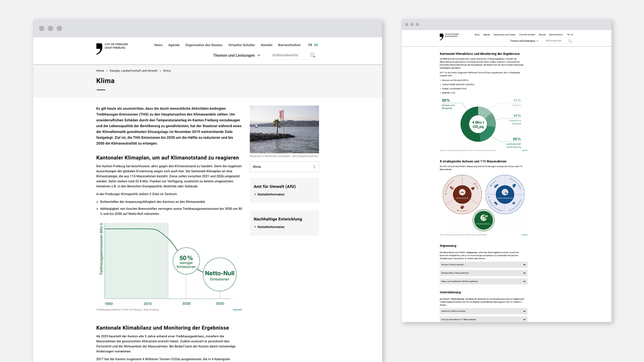Open Organisation des Staates in left window
Image resolution: width=644 pixels, height=362 pixels.
tap(204, 45)
